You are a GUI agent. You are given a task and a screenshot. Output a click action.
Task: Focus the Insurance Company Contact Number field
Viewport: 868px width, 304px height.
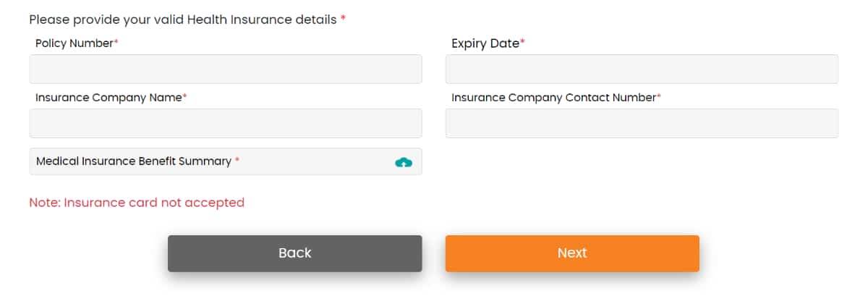click(642, 124)
